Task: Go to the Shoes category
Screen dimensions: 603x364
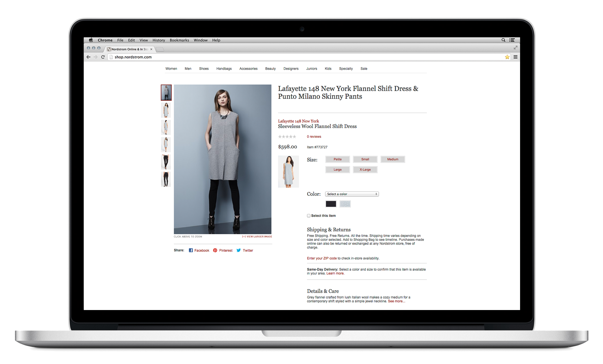Action: [x=204, y=69]
